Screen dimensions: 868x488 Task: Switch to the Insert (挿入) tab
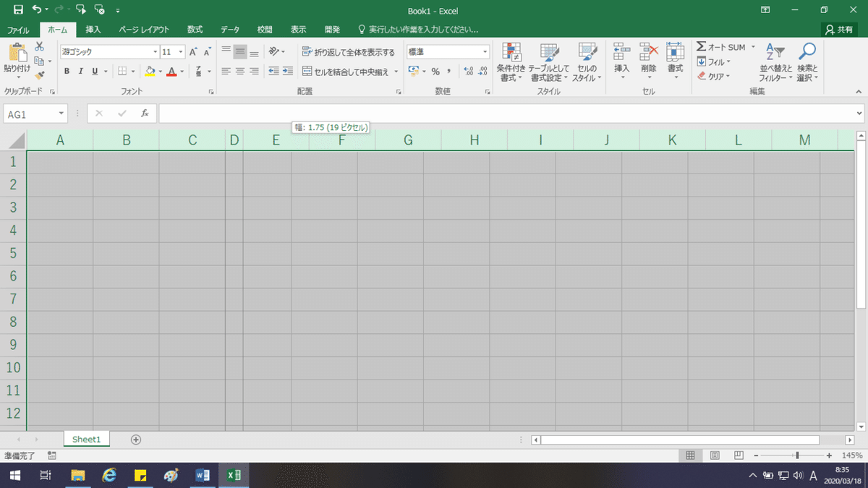tap(93, 30)
